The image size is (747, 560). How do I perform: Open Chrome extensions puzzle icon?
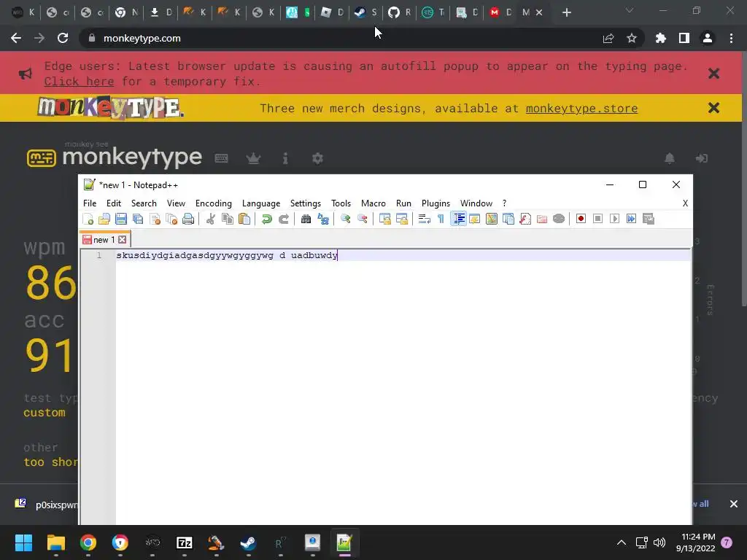tap(661, 38)
